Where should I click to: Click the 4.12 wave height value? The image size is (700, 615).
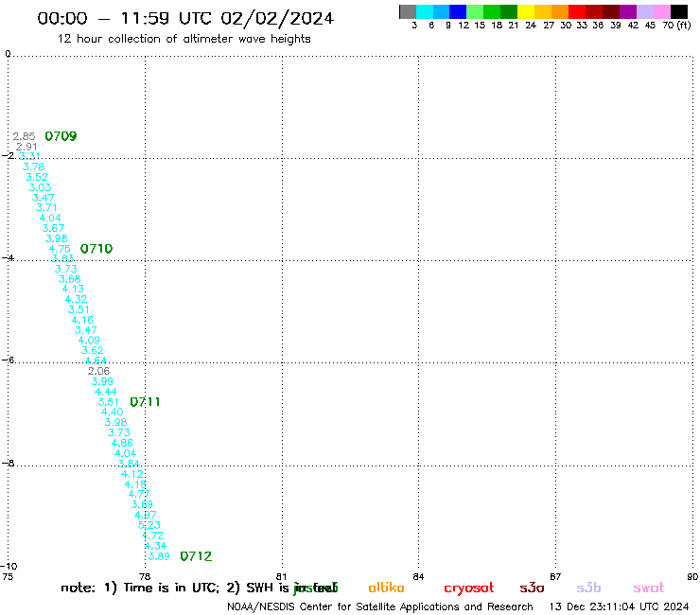tap(132, 474)
